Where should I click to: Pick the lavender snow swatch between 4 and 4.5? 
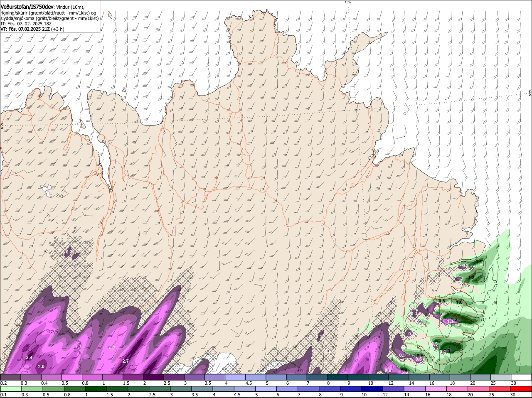tap(235, 377)
